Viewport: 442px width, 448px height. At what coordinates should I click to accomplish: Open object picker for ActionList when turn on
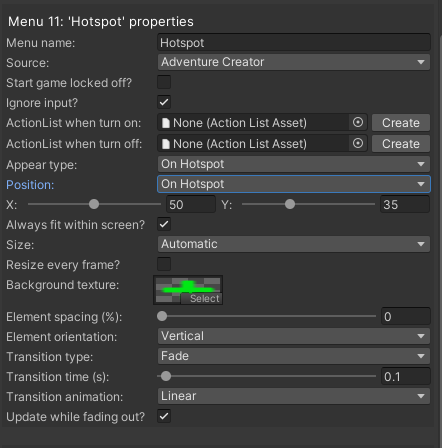pyautogui.click(x=358, y=122)
